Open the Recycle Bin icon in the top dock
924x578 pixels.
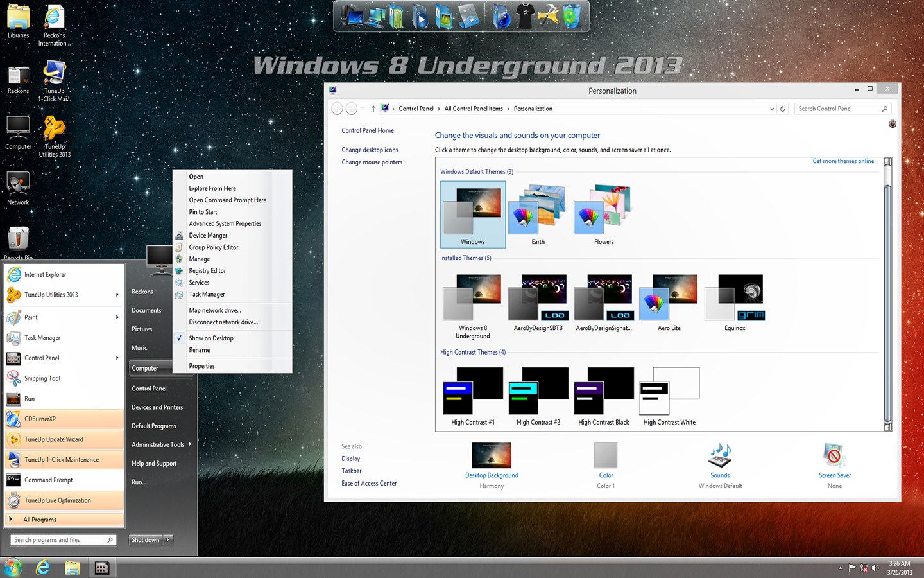point(572,16)
